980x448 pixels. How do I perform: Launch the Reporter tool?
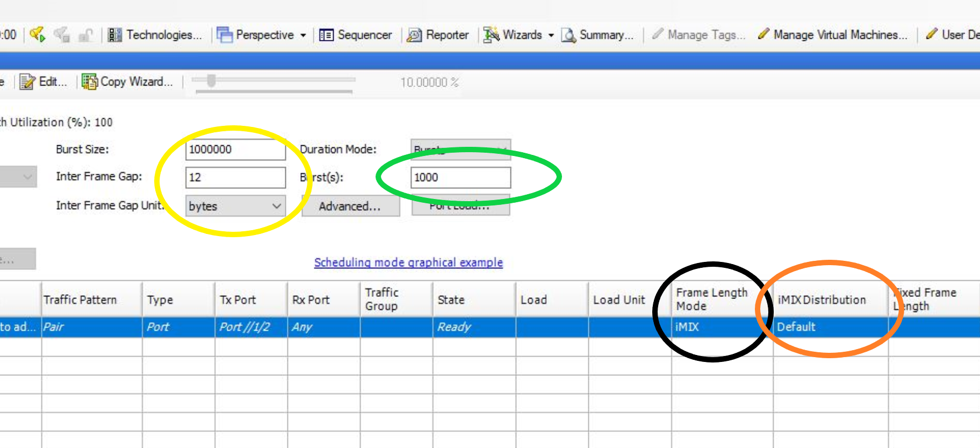point(438,35)
